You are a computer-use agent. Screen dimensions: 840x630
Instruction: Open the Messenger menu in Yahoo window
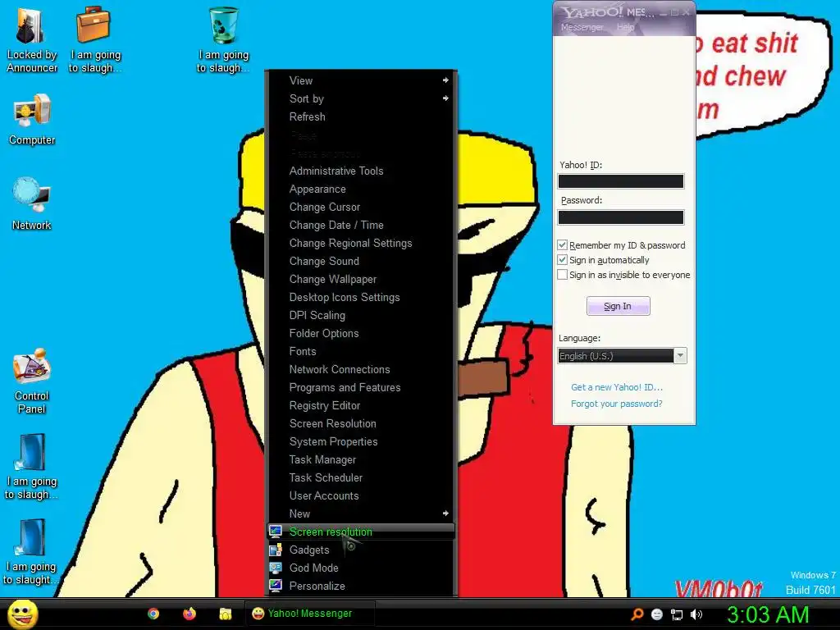582,27
